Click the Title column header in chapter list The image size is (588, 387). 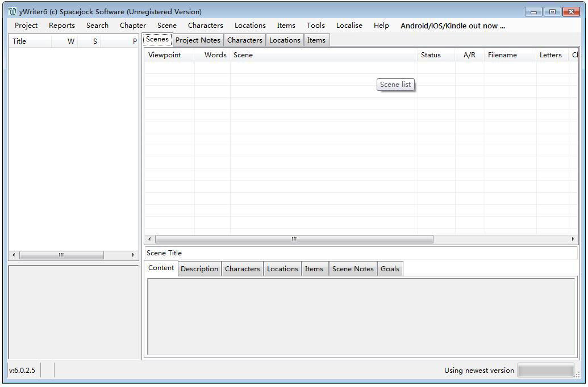click(30, 41)
